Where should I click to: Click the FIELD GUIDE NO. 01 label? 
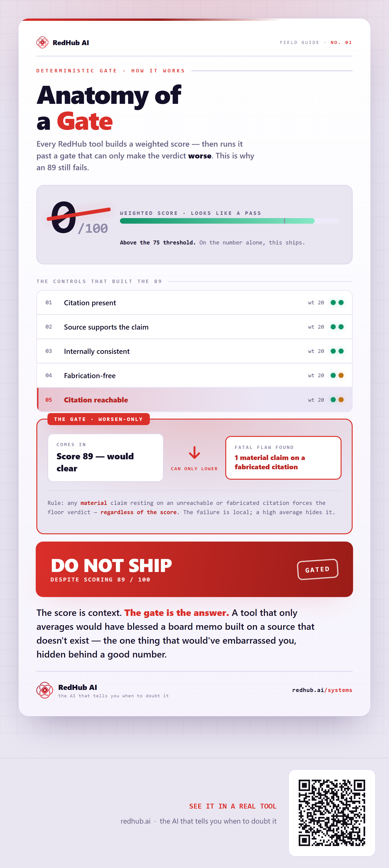(316, 43)
